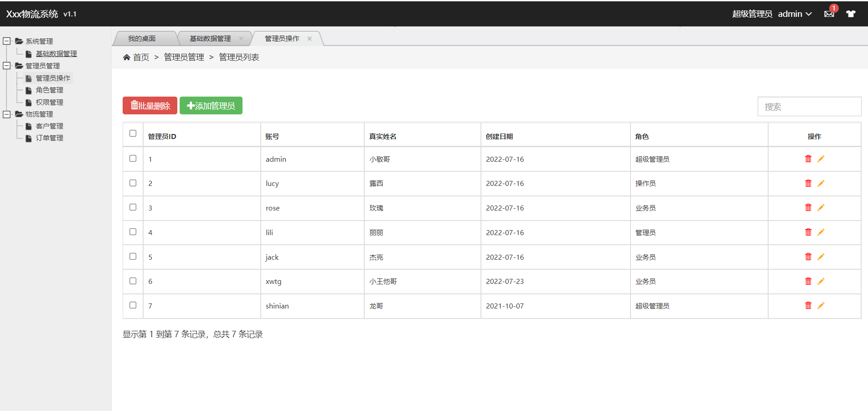Open 管理员操作 in the sidebar tree
Viewport: 868px width, 411px height.
tap(53, 78)
